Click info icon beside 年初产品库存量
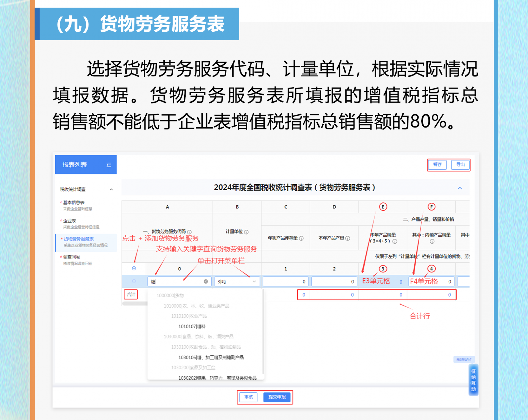 coord(301,238)
